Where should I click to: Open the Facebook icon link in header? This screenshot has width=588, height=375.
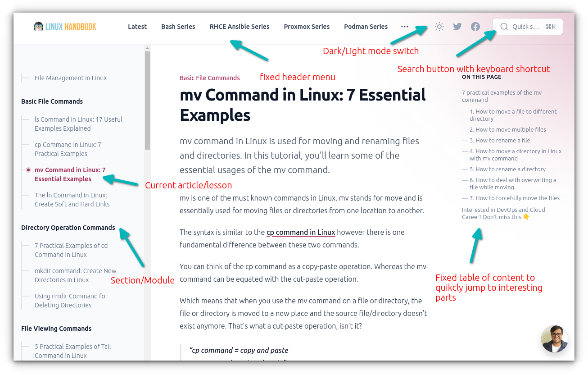point(475,27)
